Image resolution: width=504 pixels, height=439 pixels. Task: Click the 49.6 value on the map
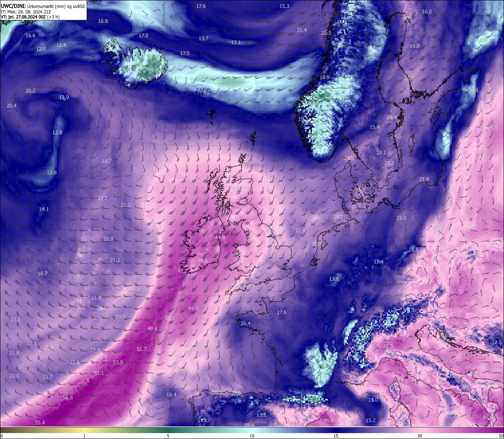pyautogui.click(x=152, y=328)
